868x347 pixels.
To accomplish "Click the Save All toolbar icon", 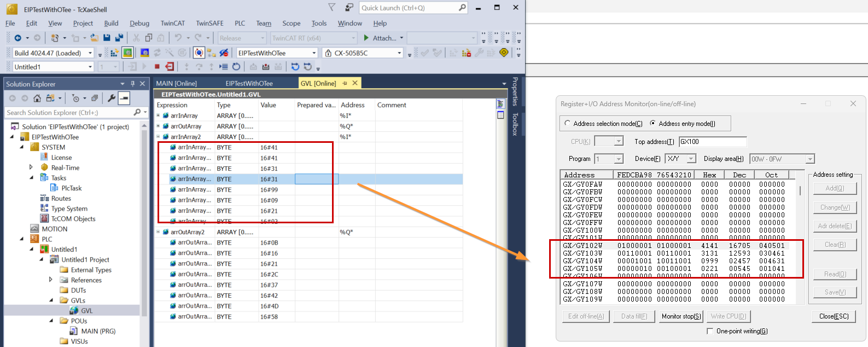I will 119,38.
